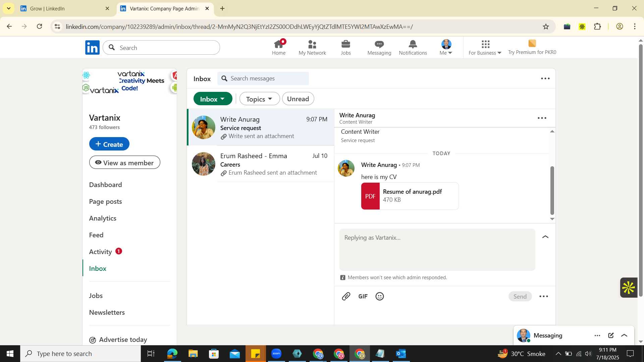
Task: Click View as member button
Action: pyautogui.click(x=125, y=163)
